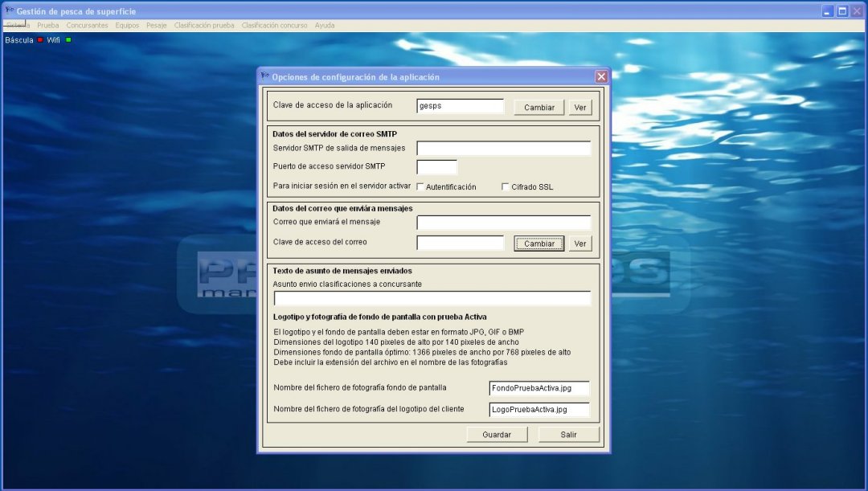Image resolution: width=868 pixels, height=491 pixels.
Task: Click the Puerto de acceso SMTP field
Action: point(436,167)
